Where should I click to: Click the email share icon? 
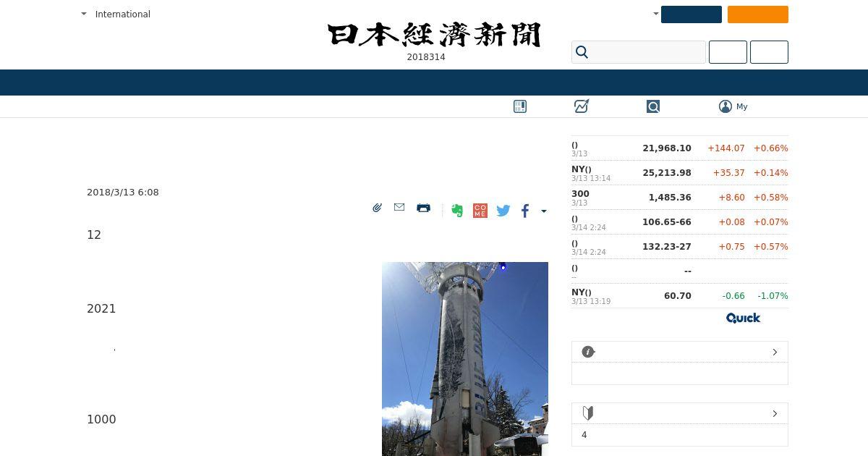pos(399,207)
